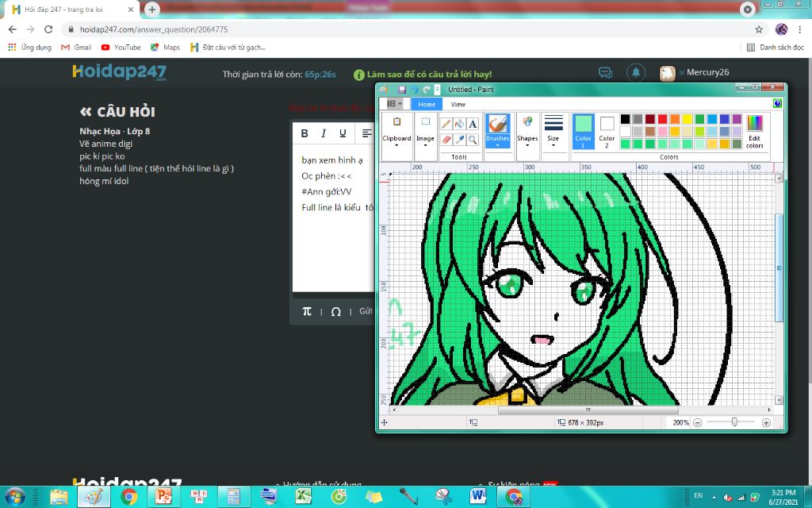Image resolution: width=812 pixels, height=508 pixels.
Task: Click the Chrome profile avatar icon
Action: (x=781, y=29)
